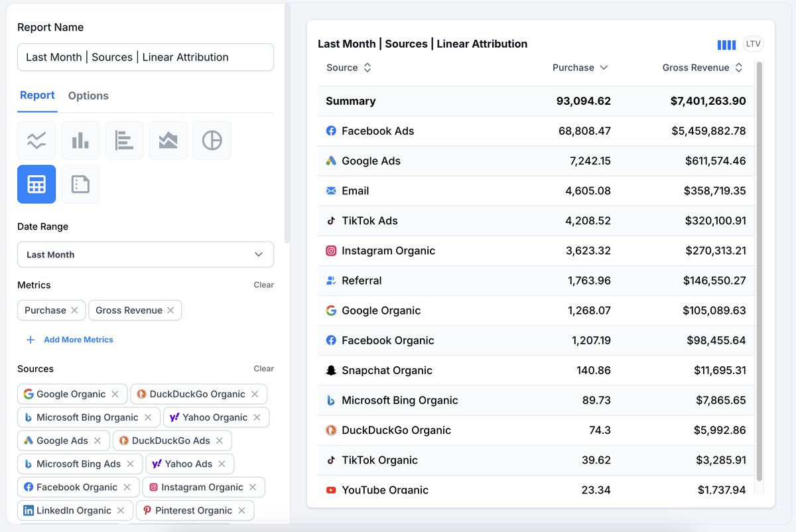
Task: Select the line chart visualization icon
Action: coord(36,140)
